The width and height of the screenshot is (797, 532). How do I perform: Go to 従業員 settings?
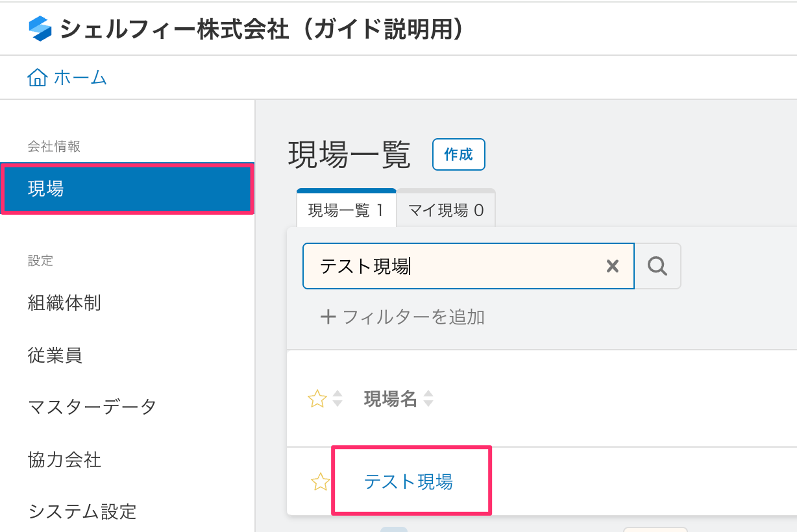click(55, 356)
